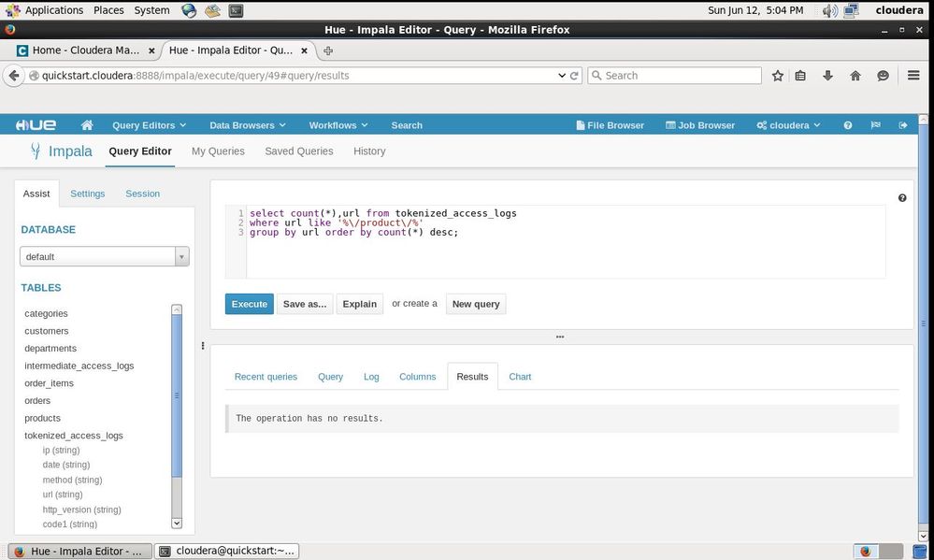
Task: Click the sign out icon in Hue navbar
Action: tap(903, 125)
